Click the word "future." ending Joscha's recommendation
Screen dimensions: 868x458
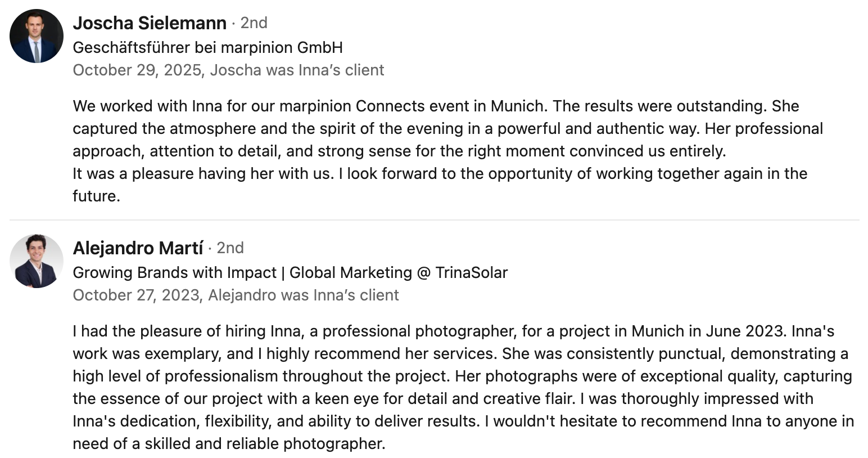pos(96,196)
